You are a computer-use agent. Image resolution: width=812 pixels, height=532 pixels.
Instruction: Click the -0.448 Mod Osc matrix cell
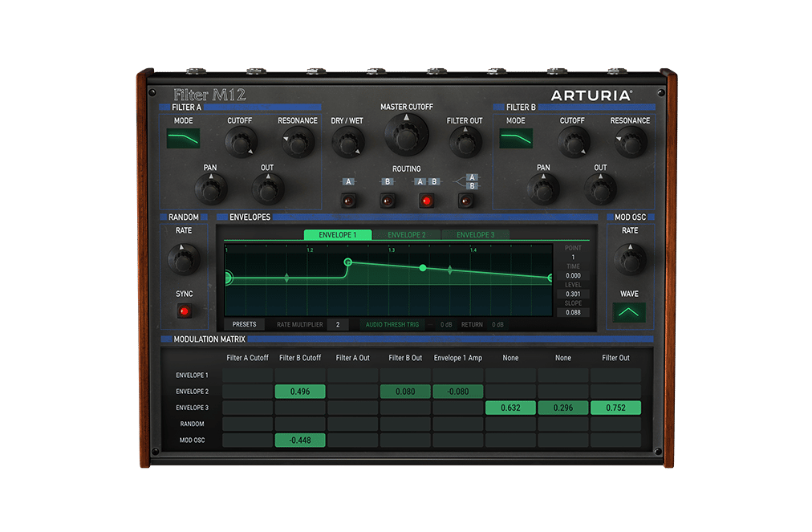(x=299, y=440)
